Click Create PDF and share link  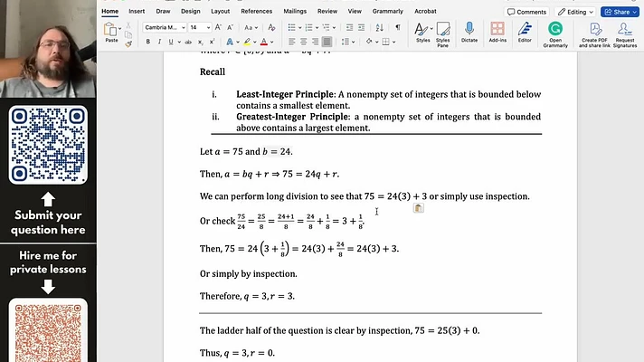coord(594,35)
